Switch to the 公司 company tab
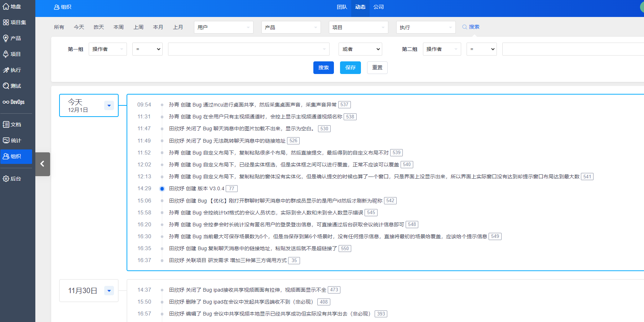 coord(379,7)
